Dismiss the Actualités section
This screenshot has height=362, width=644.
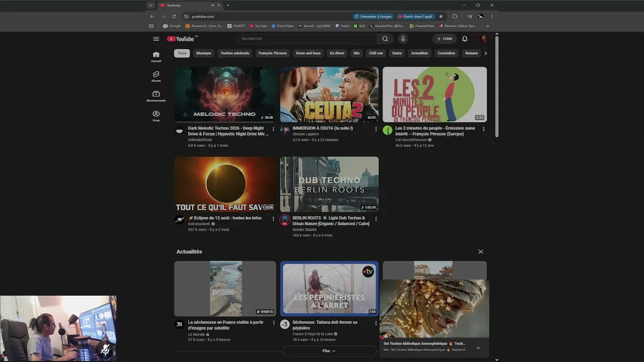point(480,251)
